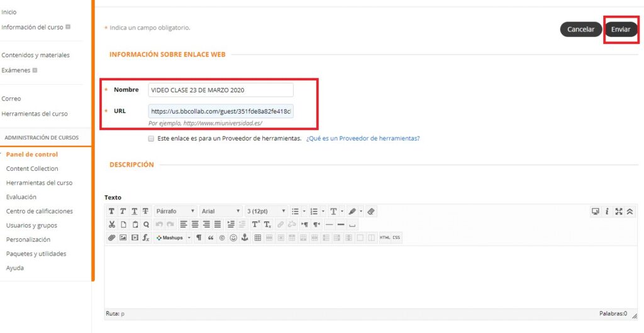
Task: Insert a table with grid icon
Action: tap(258, 238)
